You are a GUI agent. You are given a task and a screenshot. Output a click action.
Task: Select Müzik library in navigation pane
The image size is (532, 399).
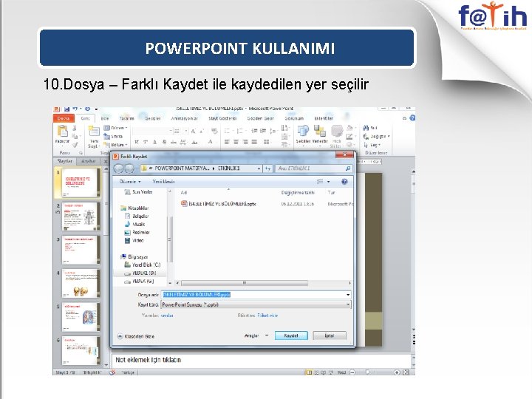click(x=134, y=225)
